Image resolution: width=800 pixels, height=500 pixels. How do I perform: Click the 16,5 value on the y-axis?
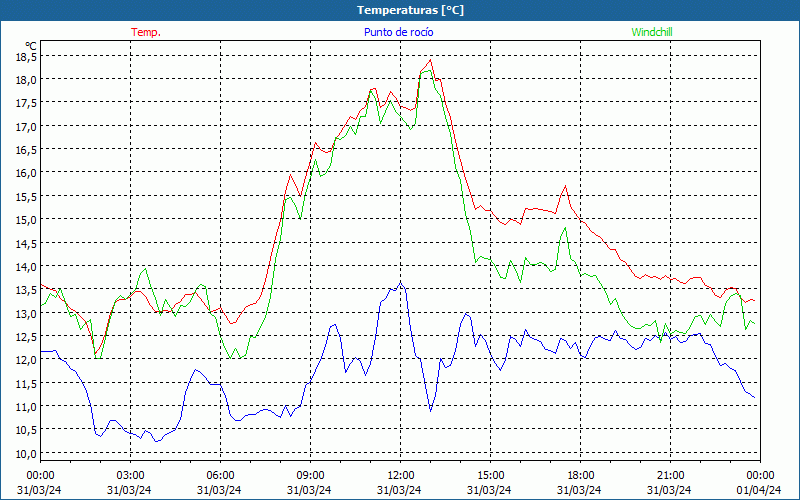[26, 150]
